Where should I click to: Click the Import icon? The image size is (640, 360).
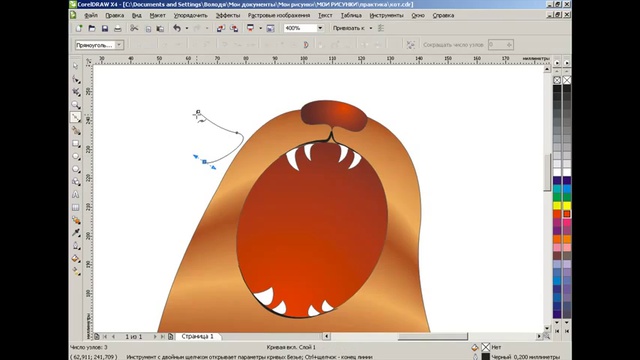tap(221, 28)
